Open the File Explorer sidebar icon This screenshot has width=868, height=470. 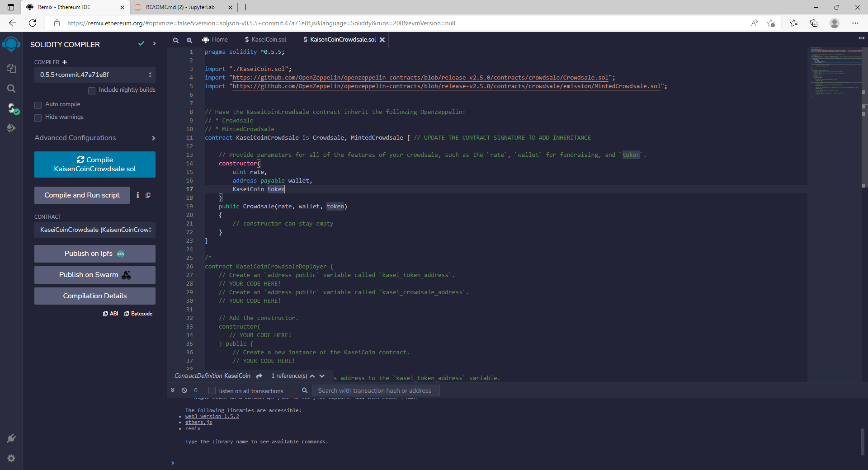click(x=11, y=68)
